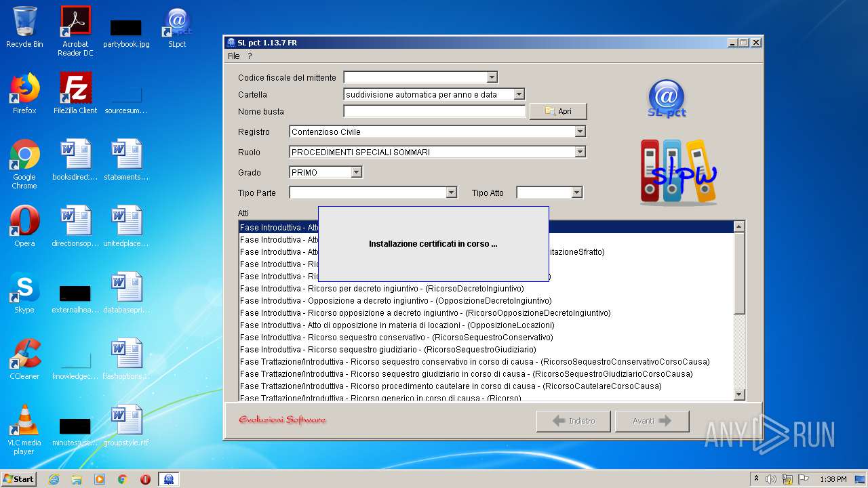Open Opera desktop shortcut

24,226
